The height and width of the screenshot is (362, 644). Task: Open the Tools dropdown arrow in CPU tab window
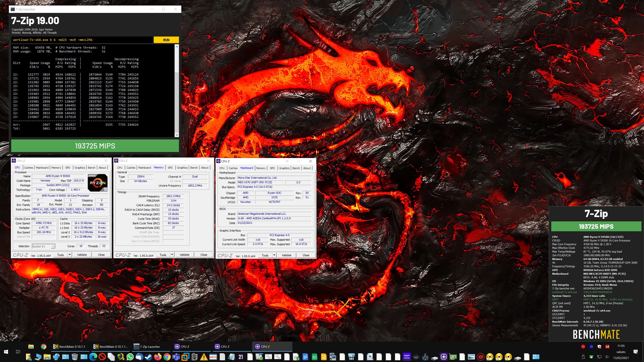point(70,255)
